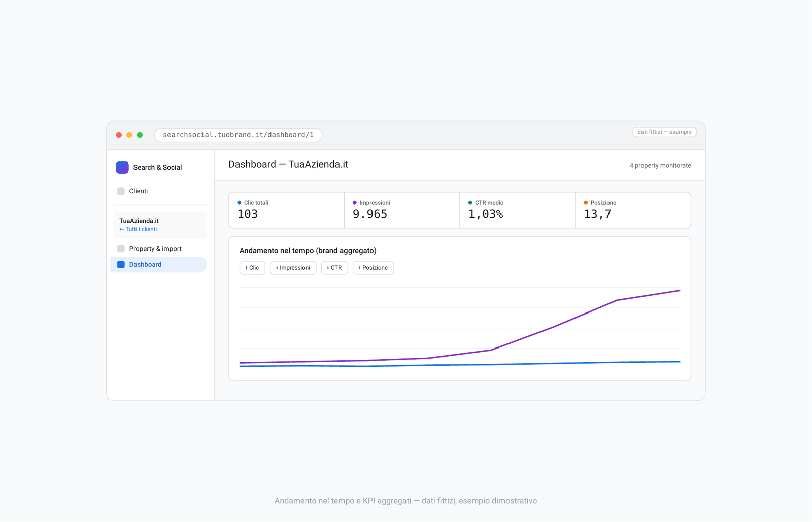
Task: Toggle the Posizione series chip
Action: coord(373,268)
